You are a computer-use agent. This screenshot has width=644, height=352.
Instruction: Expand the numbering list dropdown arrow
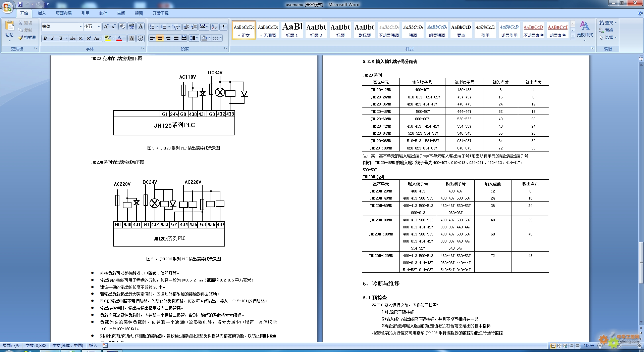pos(169,27)
